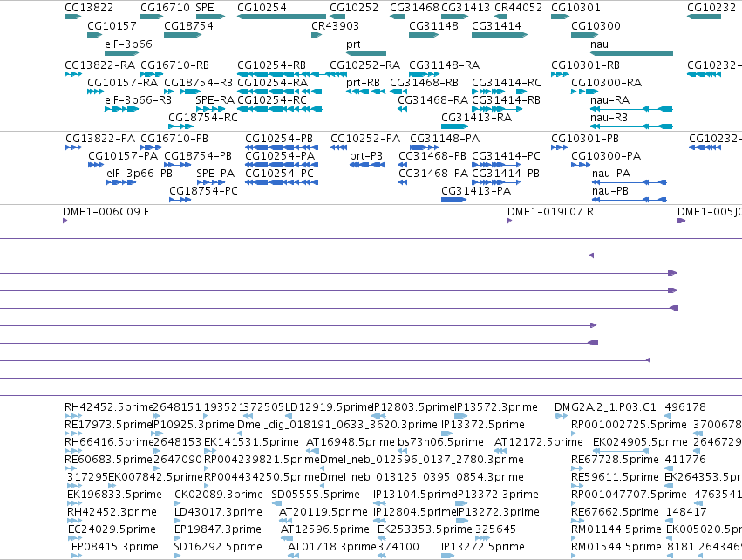Viewport: 742px width, 560px height.
Task: Click the CG10252-RA transcript label
Action: point(364,65)
